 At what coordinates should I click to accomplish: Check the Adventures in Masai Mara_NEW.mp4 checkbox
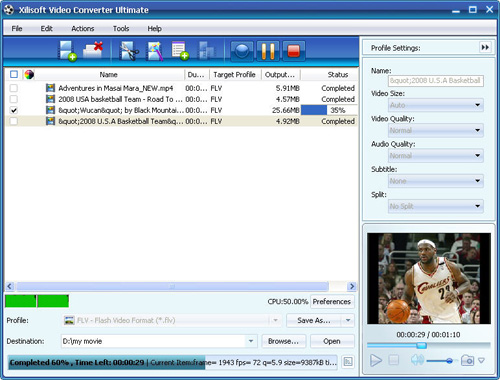click(x=14, y=88)
